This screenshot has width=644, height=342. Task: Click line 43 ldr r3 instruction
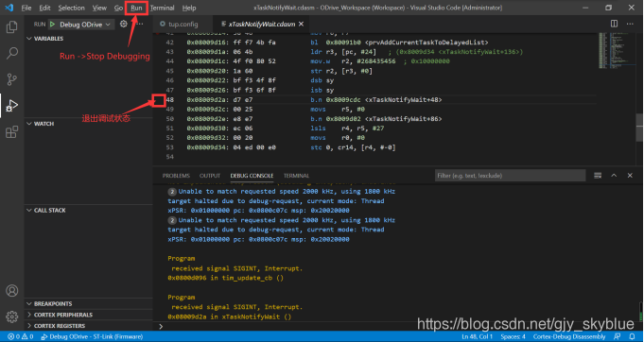343,52
